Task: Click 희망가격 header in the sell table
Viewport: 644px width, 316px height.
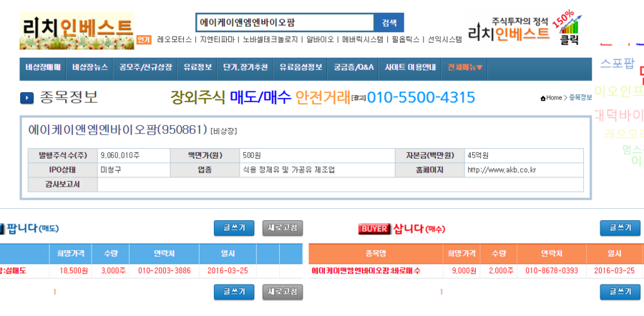Action: pos(70,254)
